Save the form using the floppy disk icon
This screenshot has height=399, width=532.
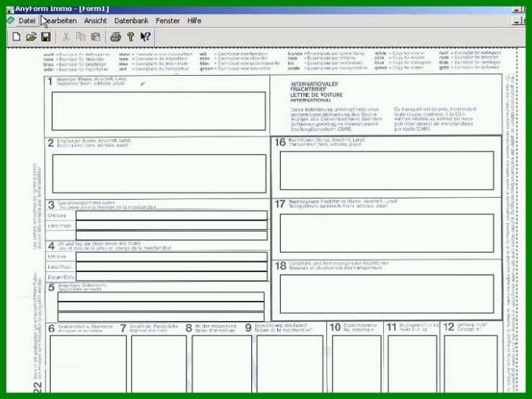coord(45,37)
